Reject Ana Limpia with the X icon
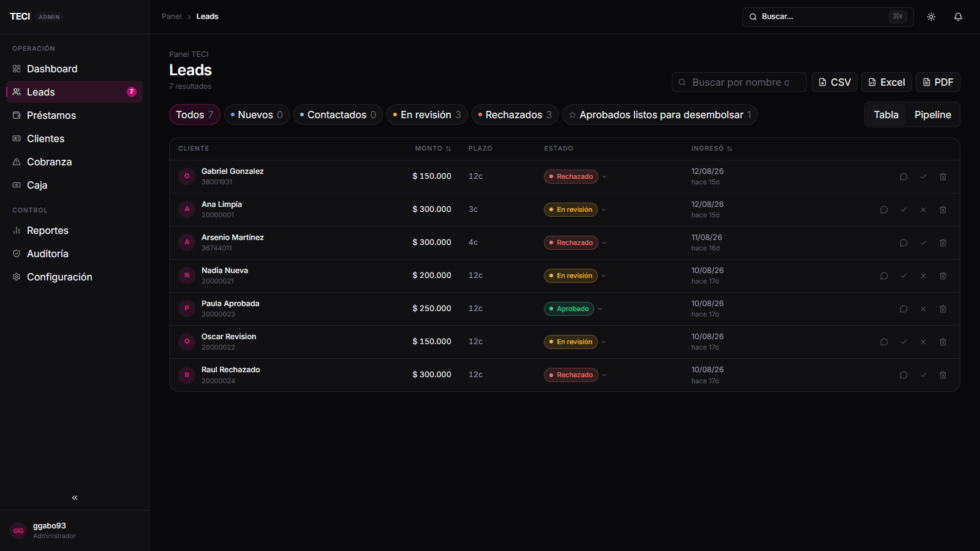This screenshot has width=980, height=551. click(x=923, y=210)
